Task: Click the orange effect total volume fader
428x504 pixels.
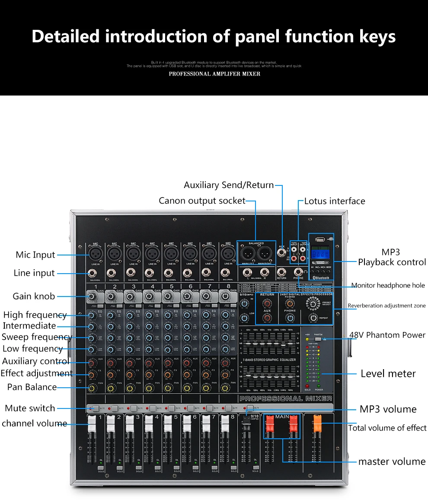Action: click(x=317, y=424)
